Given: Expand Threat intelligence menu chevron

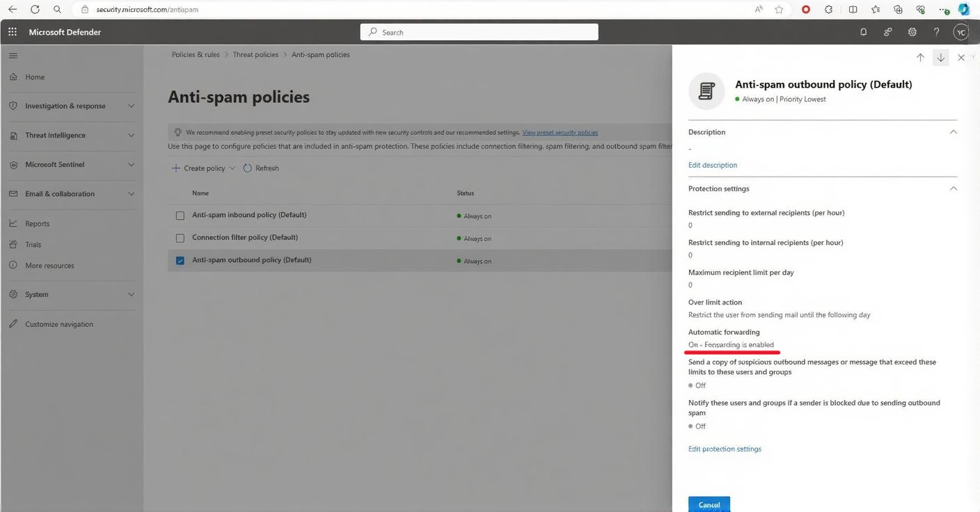Looking at the screenshot, I should [x=131, y=136].
